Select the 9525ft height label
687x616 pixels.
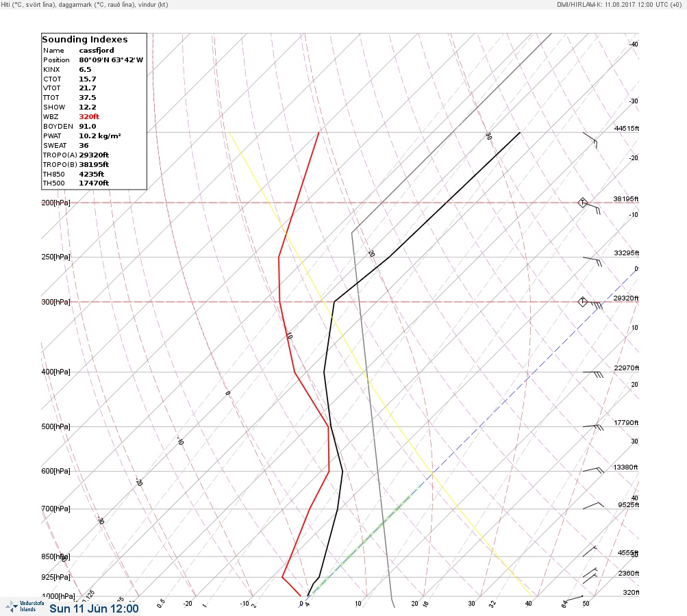pyautogui.click(x=629, y=505)
